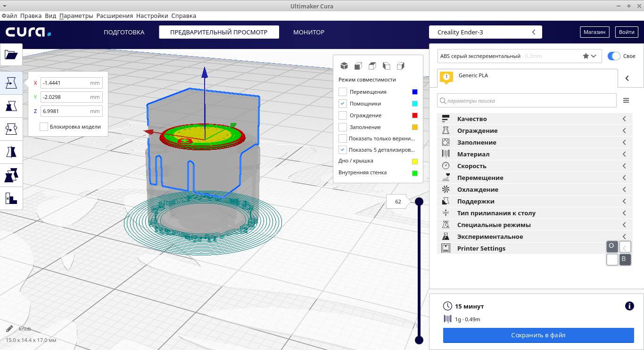Click the Экспериментальное flask icon
644x350 pixels.
[x=446, y=236]
